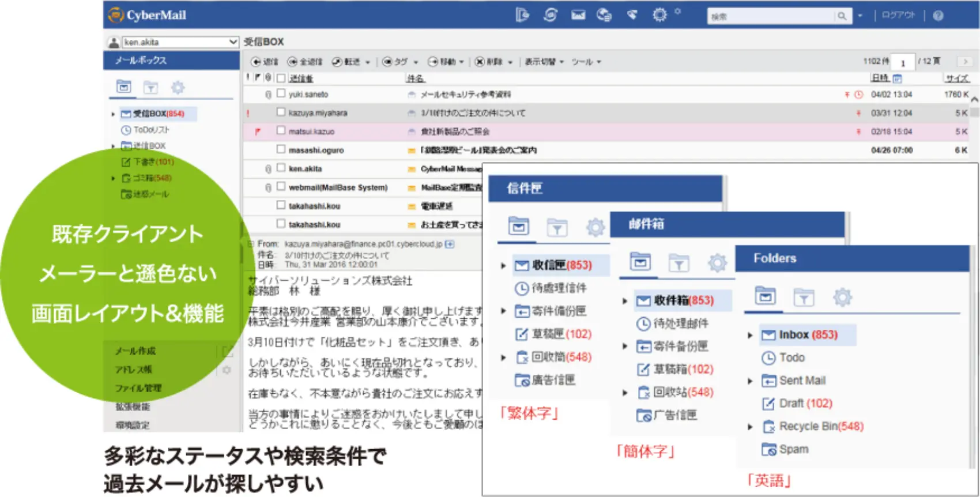The width and height of the screenshot is (980, 497).
Task: Click the reply-all (全返信) toolbar button
Action: (x=305, y=62)
